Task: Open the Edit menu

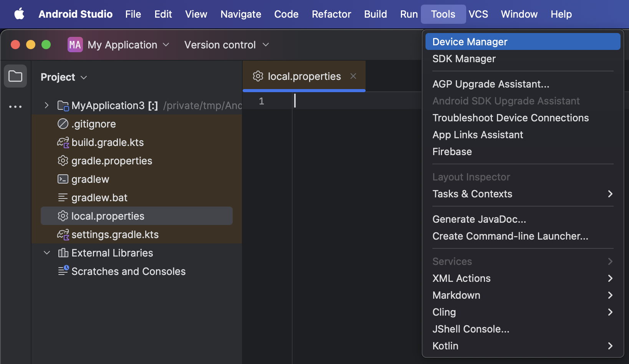Action: click(x=163, y=14)
